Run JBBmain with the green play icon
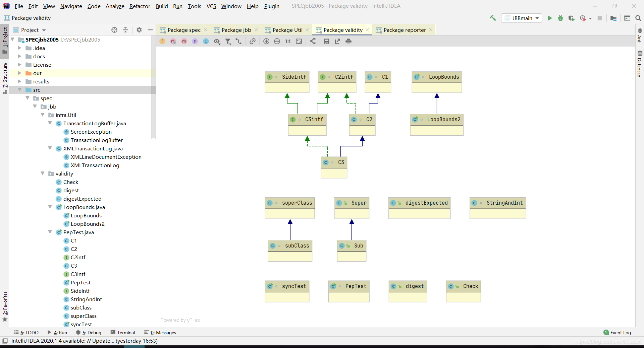This screenshot has width=644, height=348. (550, 18)
